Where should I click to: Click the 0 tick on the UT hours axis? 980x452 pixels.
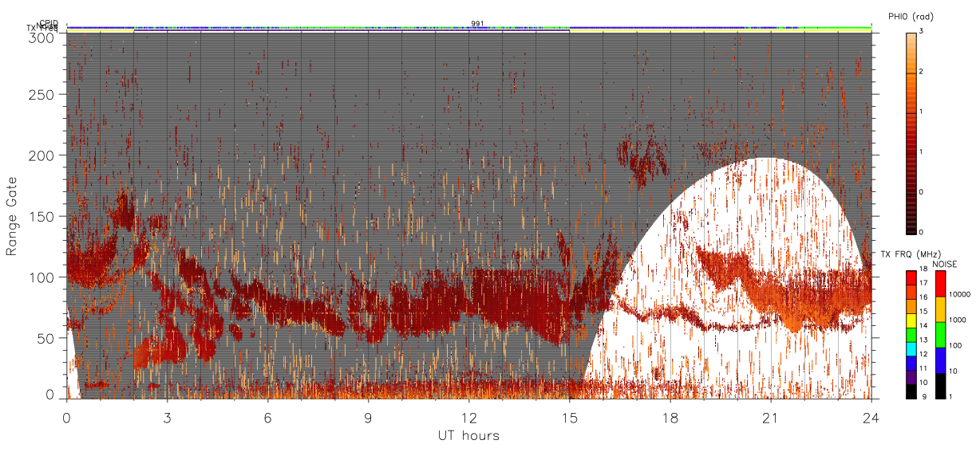click(x=67, y=417)
